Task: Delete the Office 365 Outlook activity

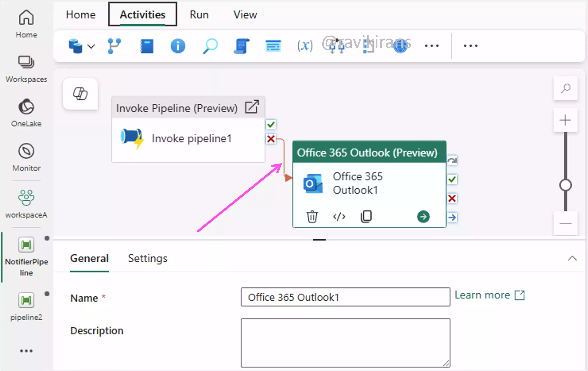Action: 312,217
